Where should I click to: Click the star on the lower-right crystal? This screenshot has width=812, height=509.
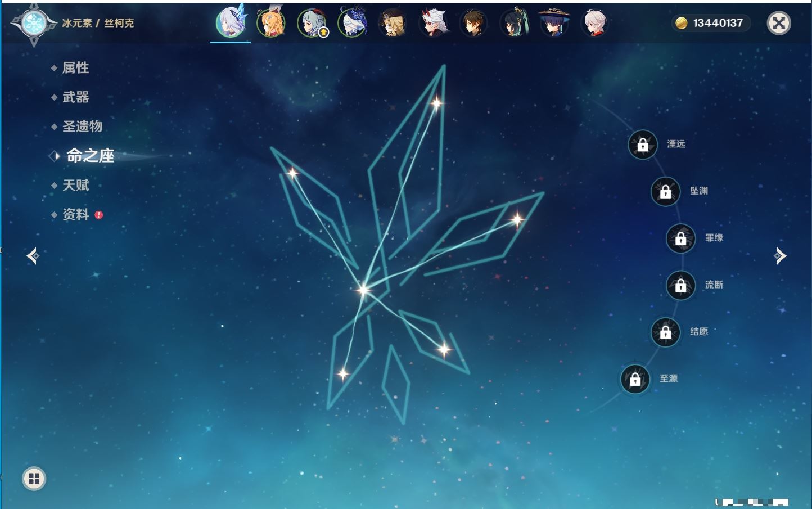[x=444, y=350]
